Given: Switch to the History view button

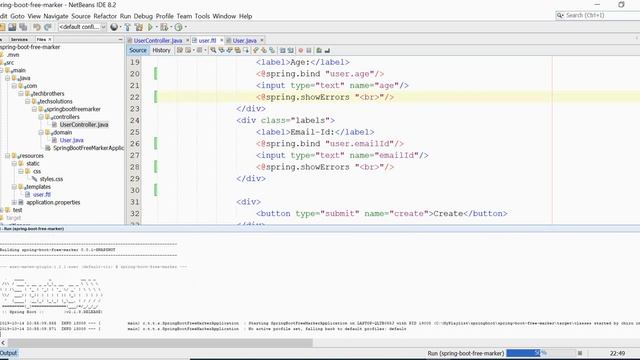Looking at the screenshot, I should coord(161,50).
